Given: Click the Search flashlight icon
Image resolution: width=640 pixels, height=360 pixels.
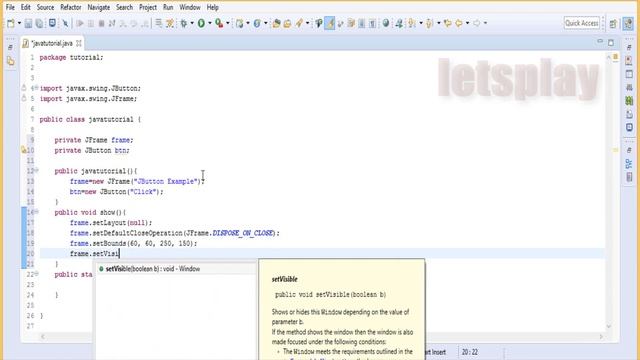Looking at the screenshot, I should tap(299, 23).
